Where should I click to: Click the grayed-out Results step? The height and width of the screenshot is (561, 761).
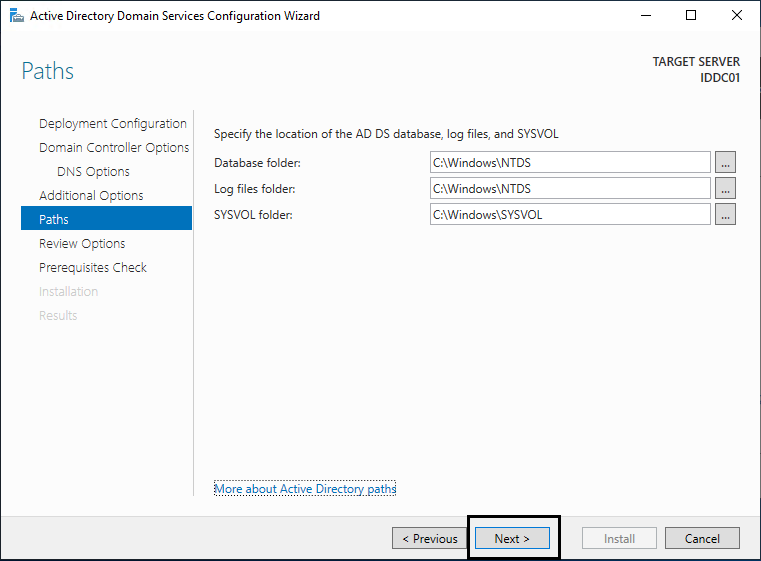point(58,315)
